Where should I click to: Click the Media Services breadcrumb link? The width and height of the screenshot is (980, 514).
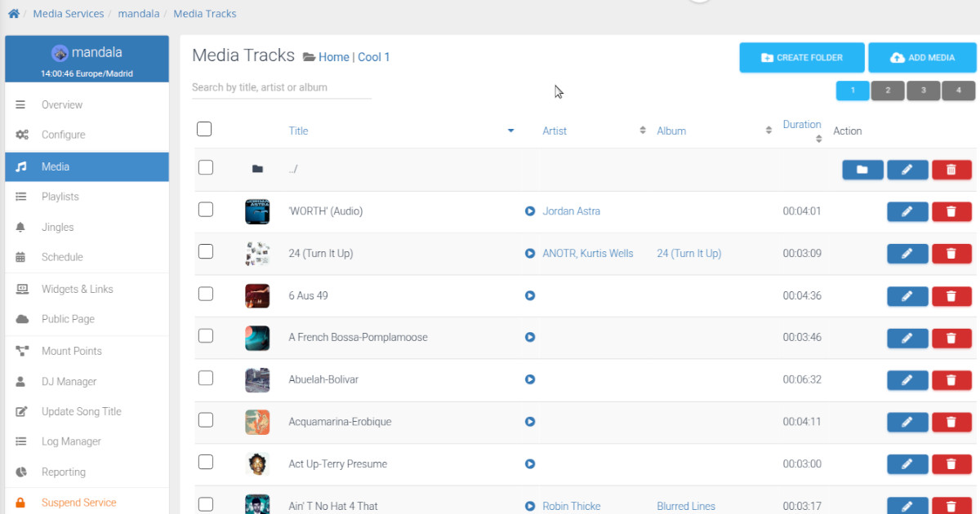pos(69,14)
